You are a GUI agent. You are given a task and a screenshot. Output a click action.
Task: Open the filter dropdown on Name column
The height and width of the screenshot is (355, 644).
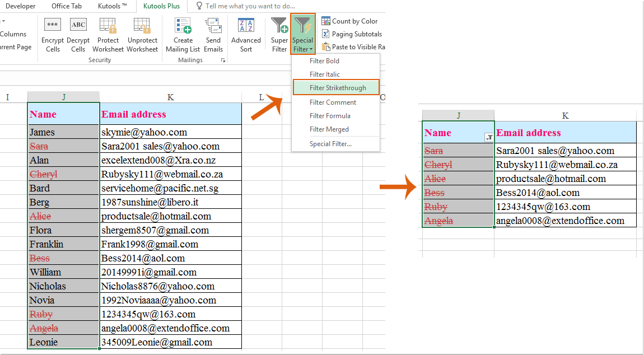pos(488,137)
